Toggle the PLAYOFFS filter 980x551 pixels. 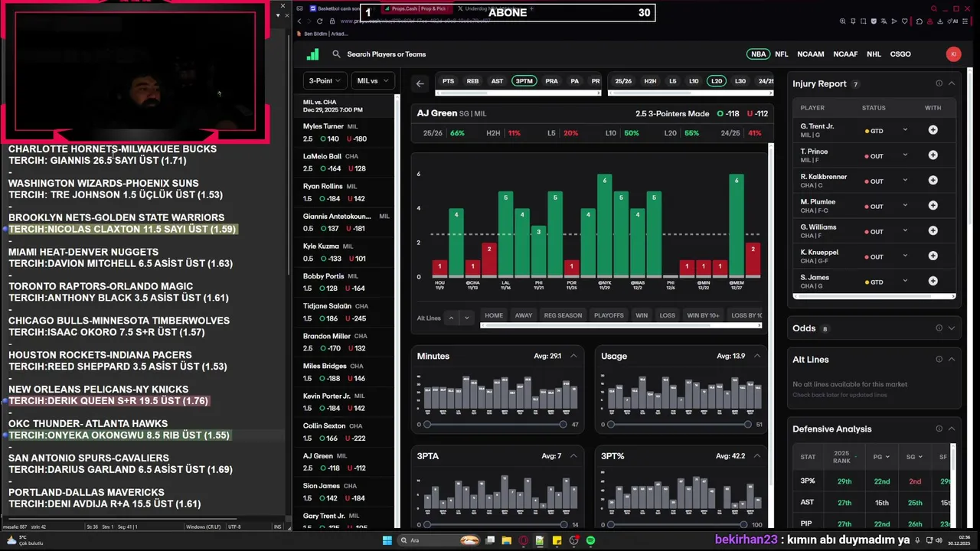click(x=609, y=315)
